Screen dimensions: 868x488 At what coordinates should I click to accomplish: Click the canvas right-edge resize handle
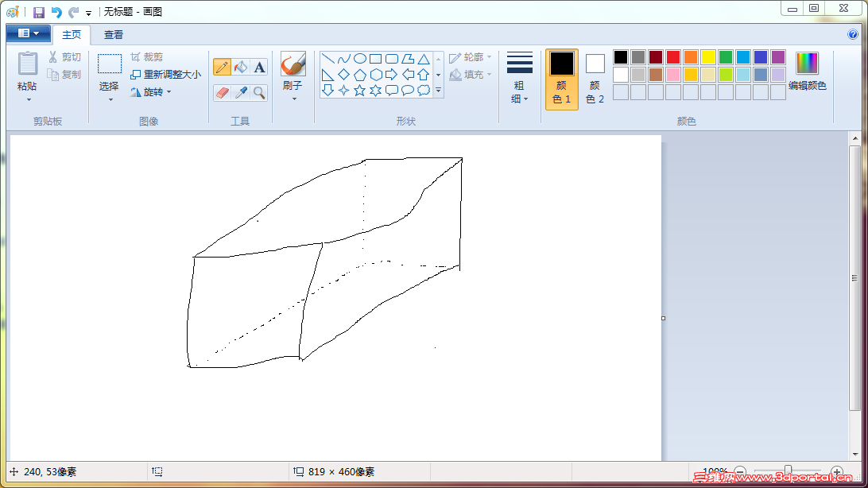click(x=663, y=318)
